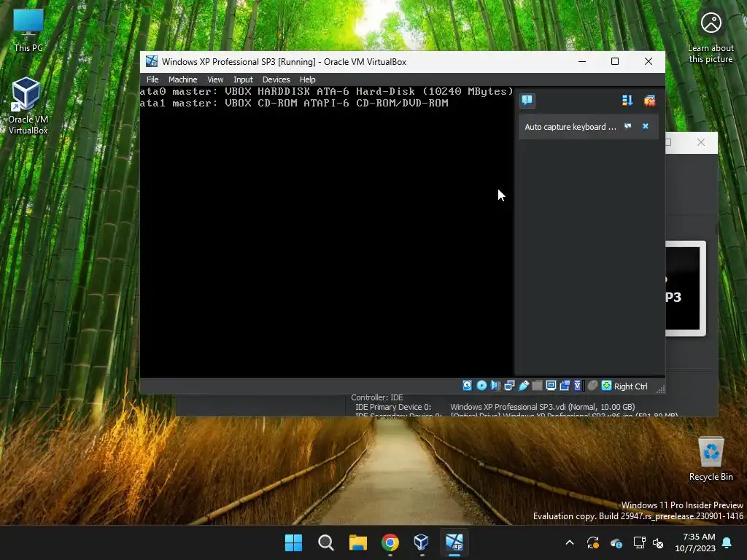Image resolution: width=747 pixels, height=560 pixels.
Task: Open the This PC desktop icon
Action: (x=28, y=30)
